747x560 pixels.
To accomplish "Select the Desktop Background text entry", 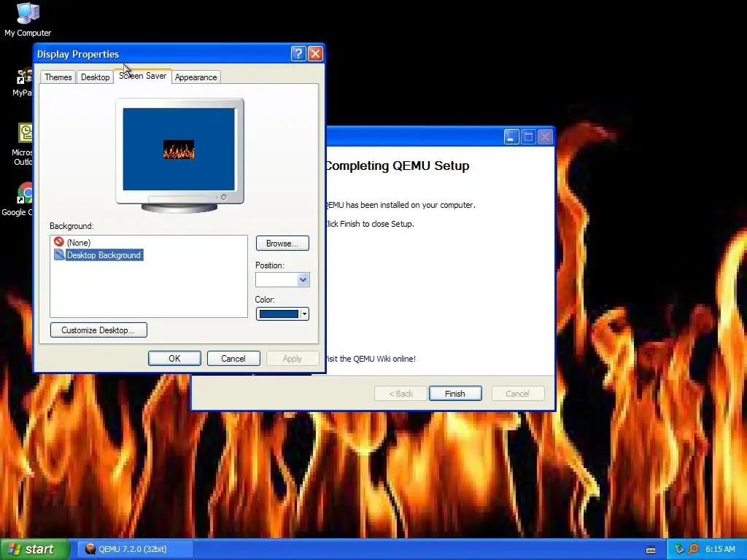I will point(104,255).
